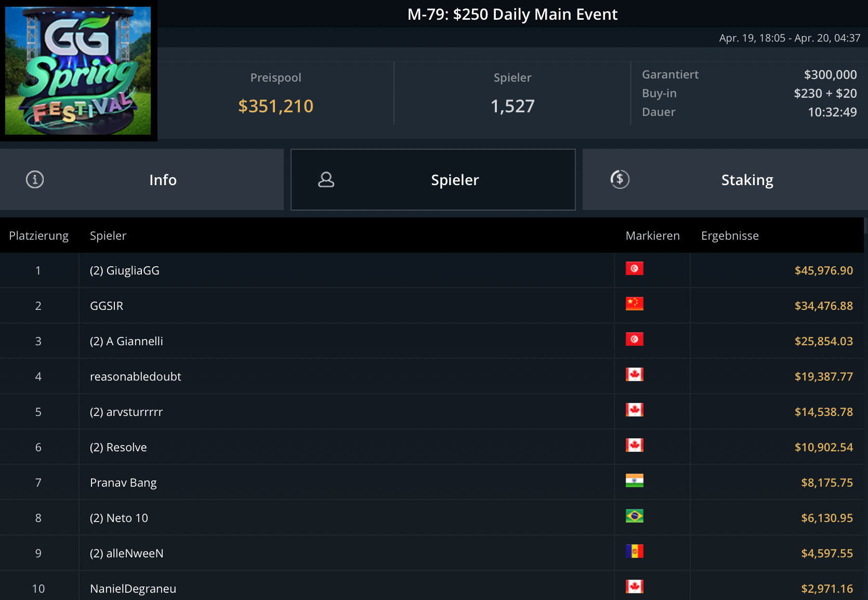Click the Staking dollar icon
Viewport: 868px width, 600px height.
620,180
